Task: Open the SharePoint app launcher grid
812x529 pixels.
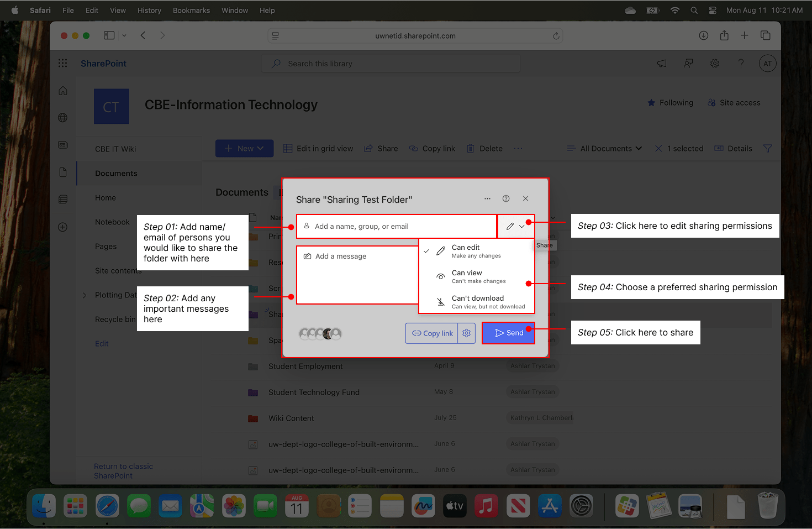Action: (63, 64)
